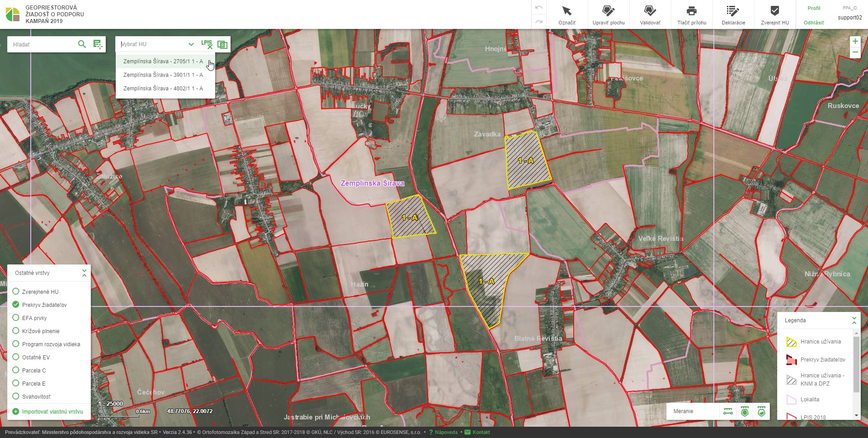Choose Zemplínska Šírava - 2705/1 1 - A
The image size is (868, 438).
[165, 61]
